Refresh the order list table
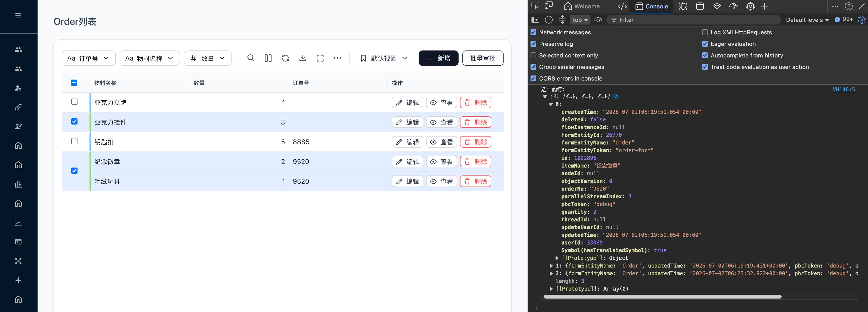The width and height of the screenshot is (868, 312). click(285, 58)
